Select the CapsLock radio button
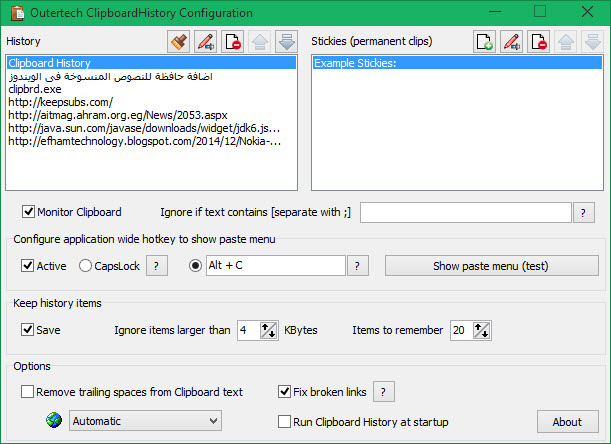This screenshot has height=444, width=611. 85,266
